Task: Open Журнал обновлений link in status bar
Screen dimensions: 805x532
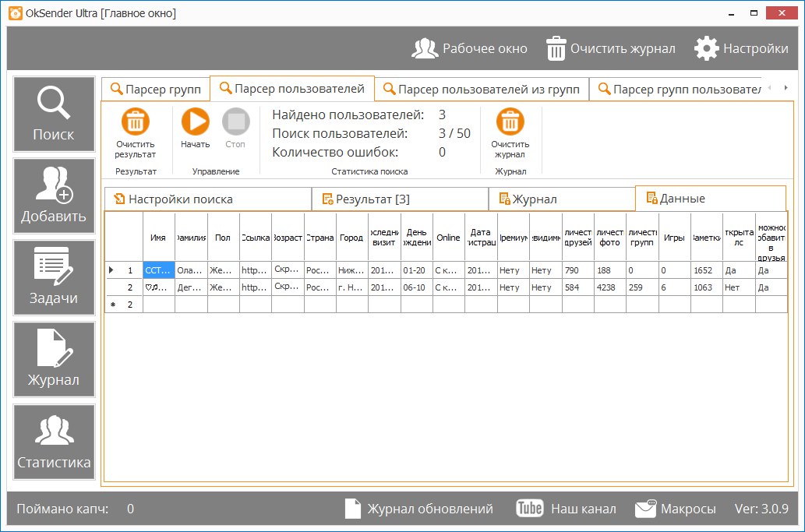Action: (x=419, y=509)
